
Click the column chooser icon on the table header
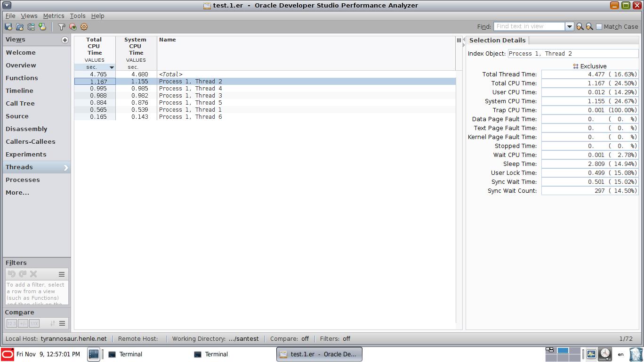(459, 40)
